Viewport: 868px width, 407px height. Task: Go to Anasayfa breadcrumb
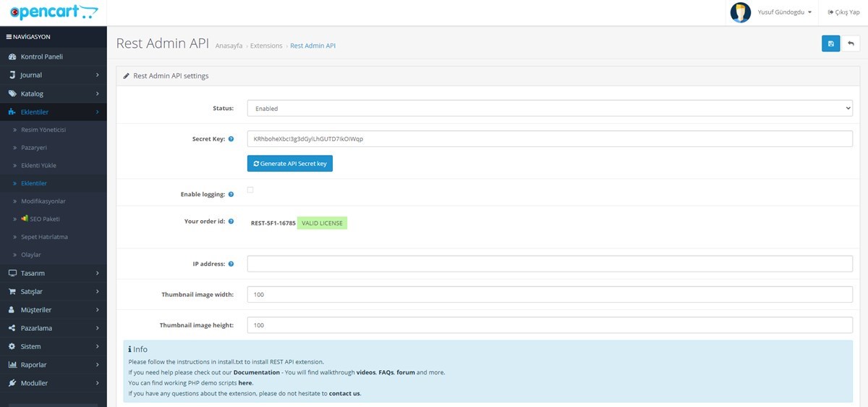(229, 46)
